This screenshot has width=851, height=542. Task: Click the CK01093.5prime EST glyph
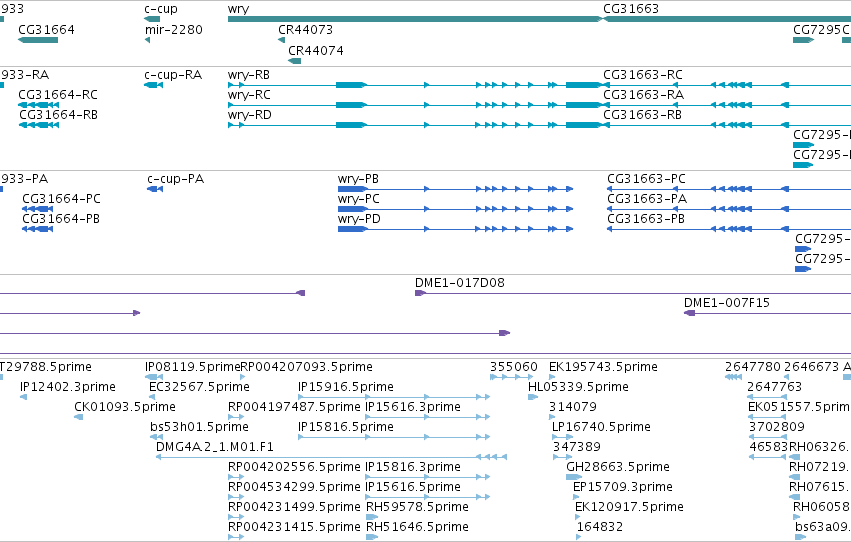pyautogui.click(x=79, y=417)
